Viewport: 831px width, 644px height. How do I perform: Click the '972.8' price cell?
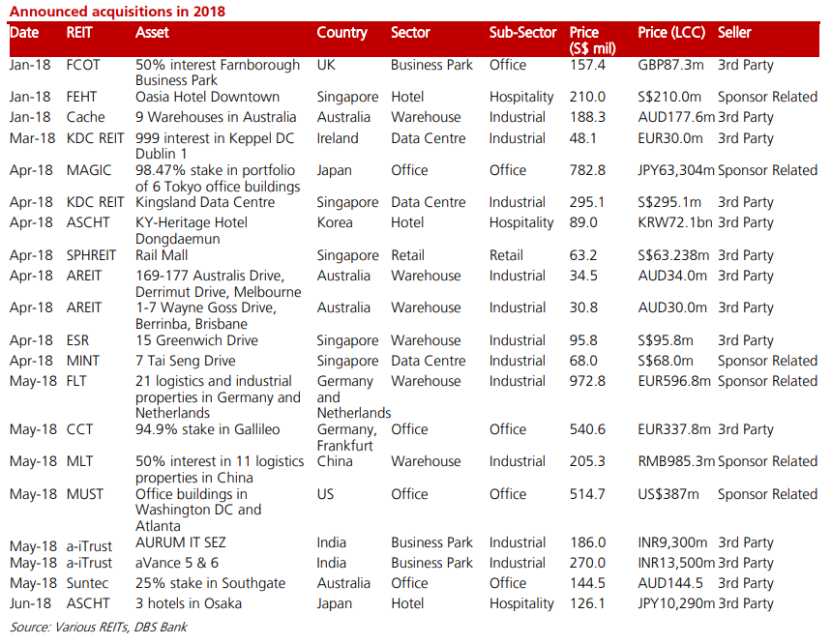coord(587,381)
